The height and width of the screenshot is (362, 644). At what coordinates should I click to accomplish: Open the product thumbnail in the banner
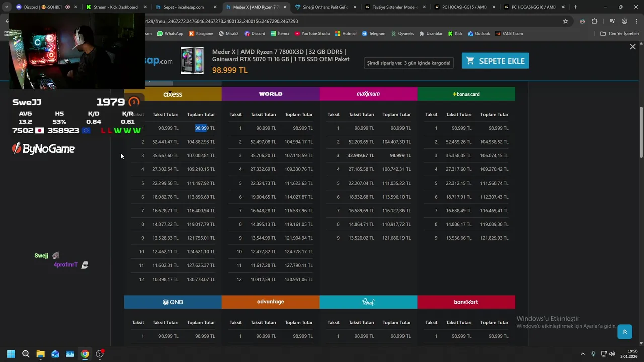pyautogui.click(x=192, y=61)
